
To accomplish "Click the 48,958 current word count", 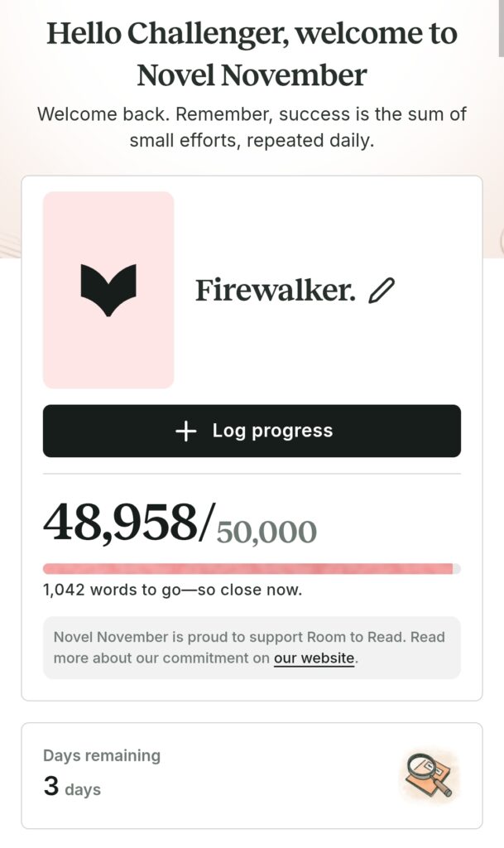I will pos(121,522).
